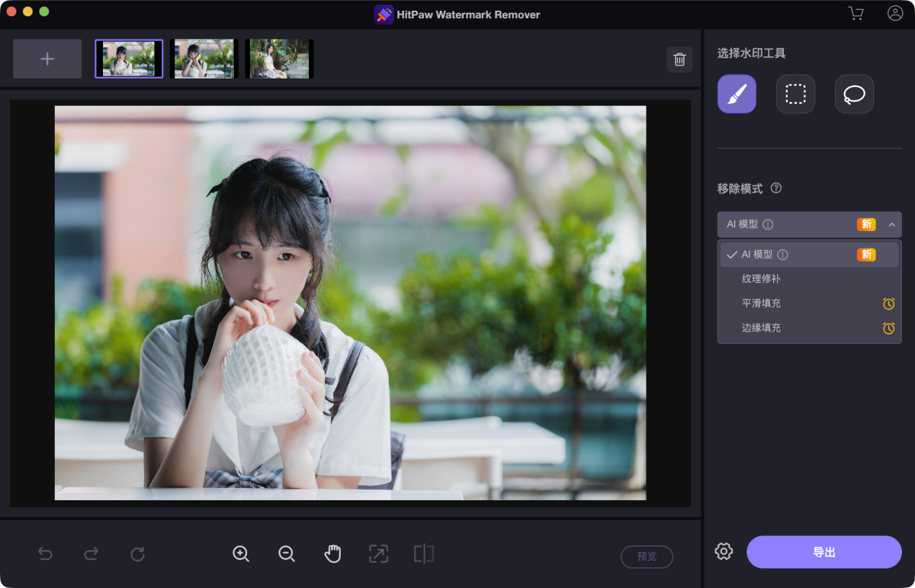Activate the hand pan tool
This screenshot has height=588, width=915.
click(x=332, y=554)
